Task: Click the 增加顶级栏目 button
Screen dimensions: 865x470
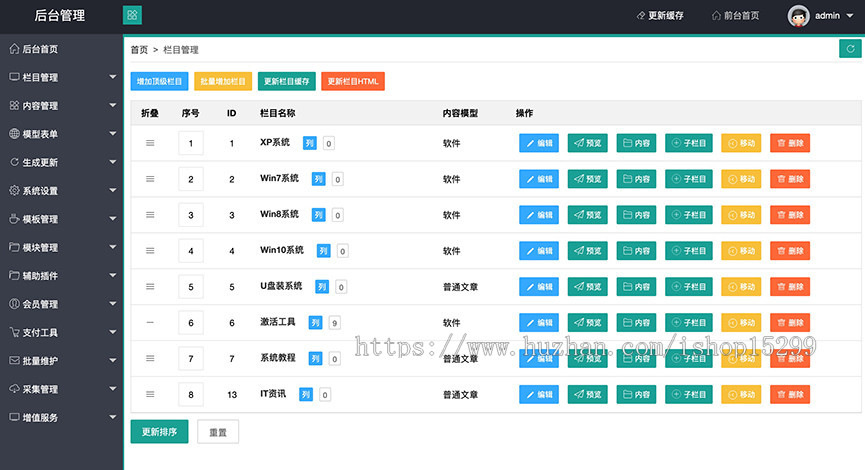Action: [159, 81]
